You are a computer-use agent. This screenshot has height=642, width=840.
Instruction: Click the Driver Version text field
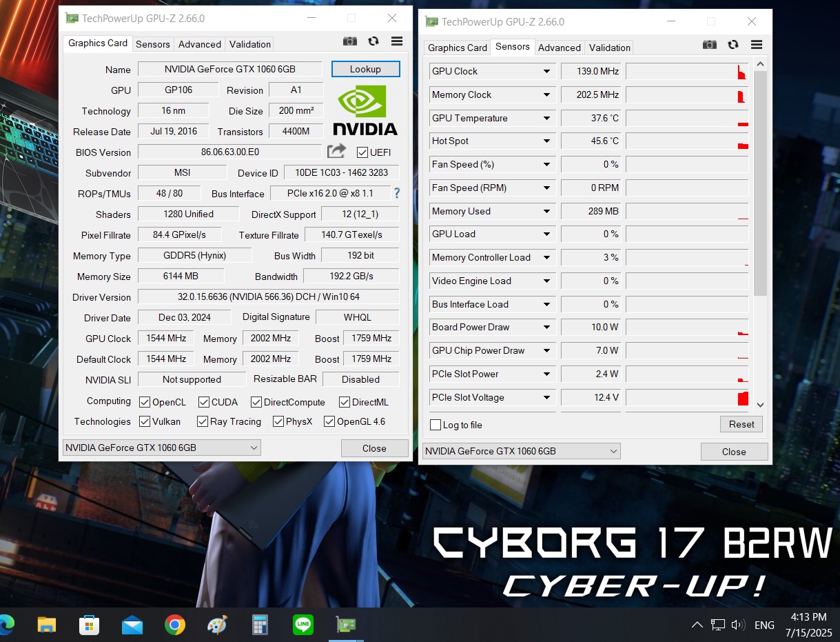(x=268, y=297)
